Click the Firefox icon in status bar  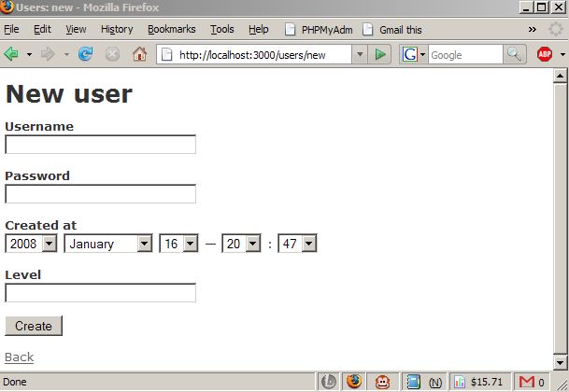[354, 381]
